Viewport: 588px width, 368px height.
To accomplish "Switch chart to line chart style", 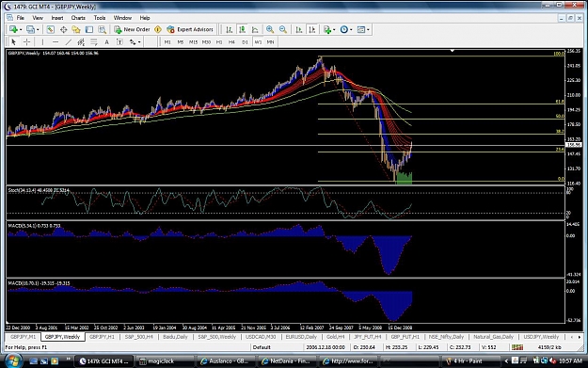I will coord(255,29).
